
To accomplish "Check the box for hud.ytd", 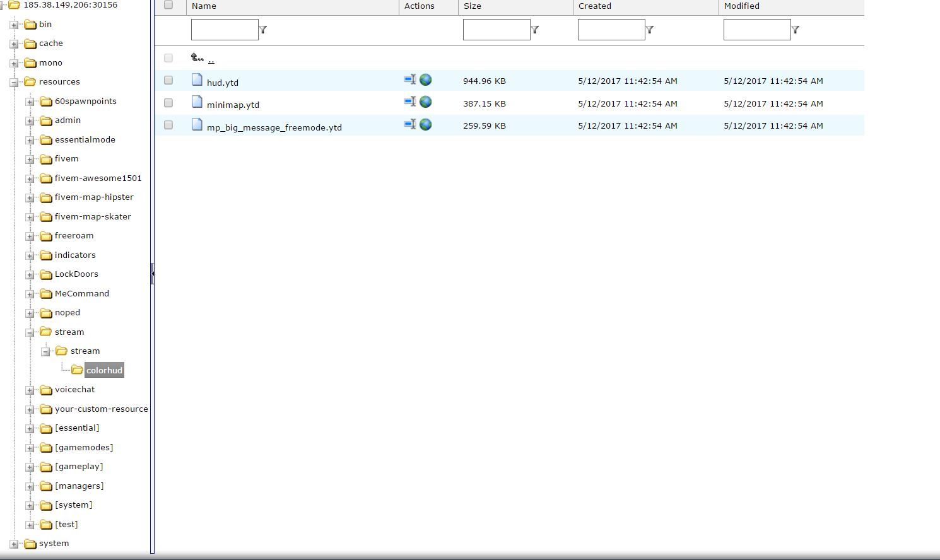I will (168, 80).
